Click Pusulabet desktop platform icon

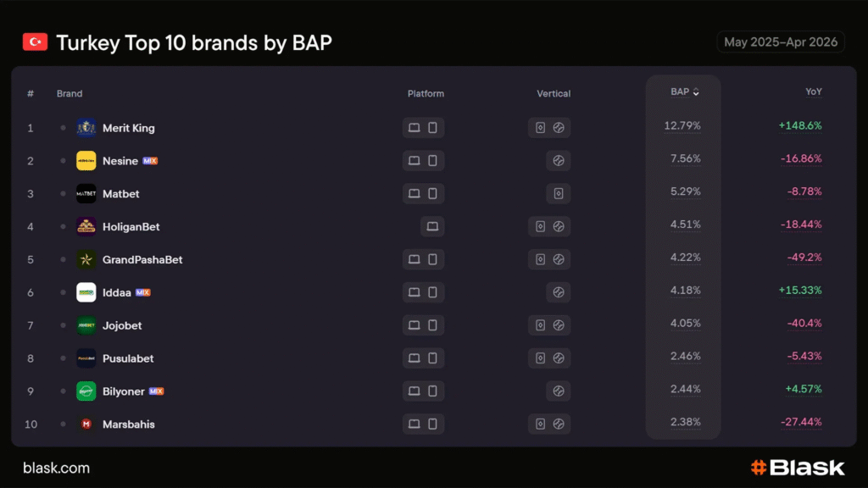(x=414, y=358)
